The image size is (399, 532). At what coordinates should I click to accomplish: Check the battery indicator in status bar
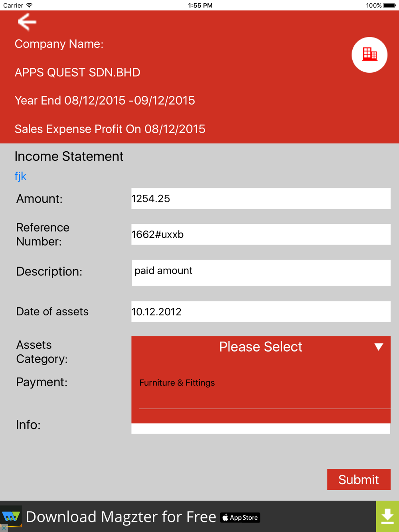(x=389, y=6)
